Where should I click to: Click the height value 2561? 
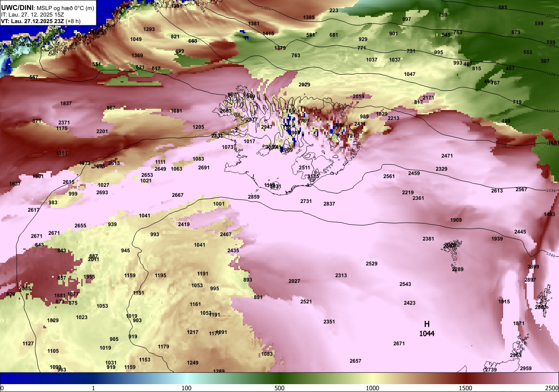click(389, 176)
